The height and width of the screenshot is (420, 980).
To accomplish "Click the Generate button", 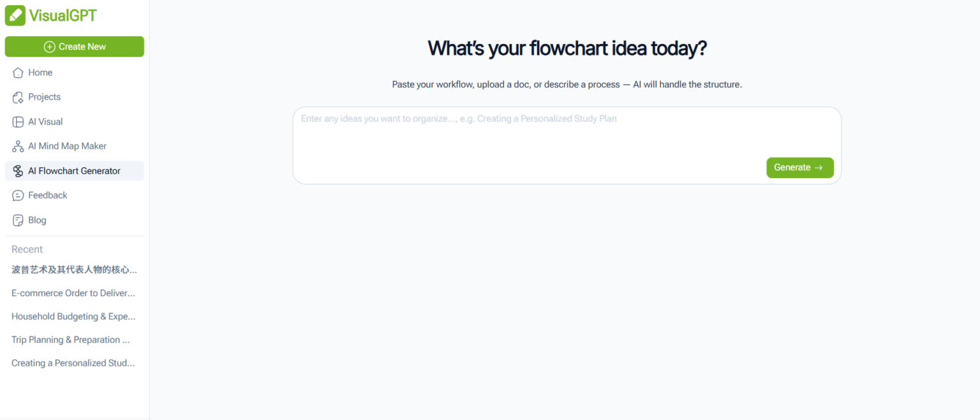I will click(799, 167).
